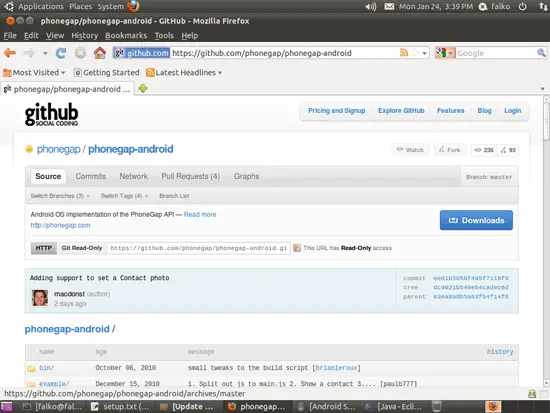
Task: Click the RSS feed icon in address bar
Action: pos(404,53)
